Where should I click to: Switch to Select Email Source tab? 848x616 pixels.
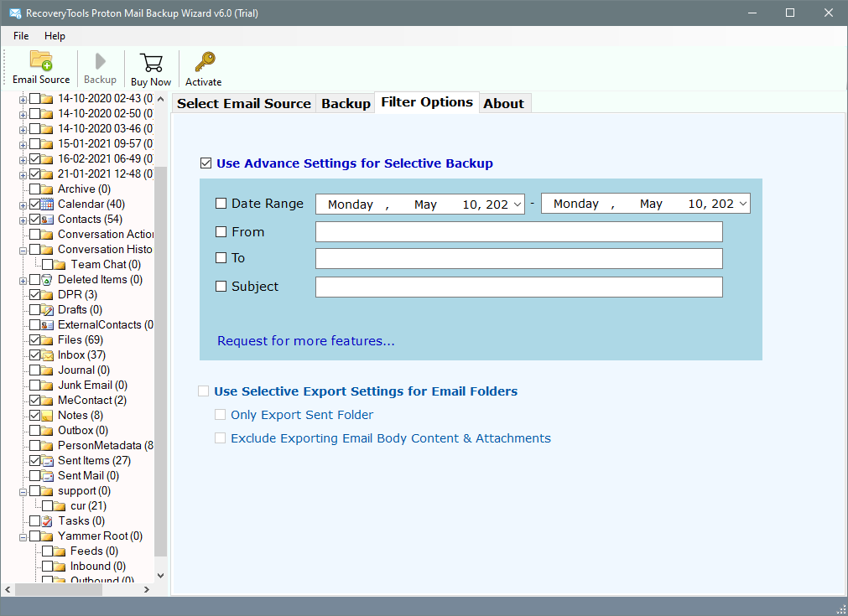pyautogui.click(x=244, y=104)
